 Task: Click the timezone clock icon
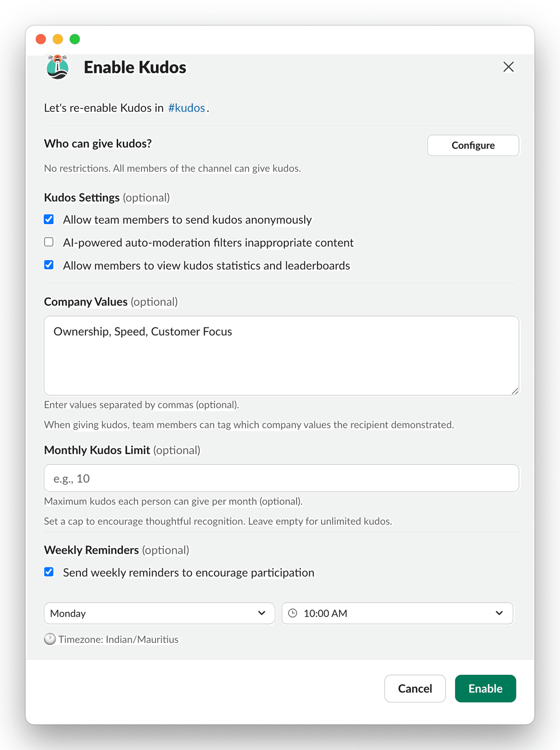point(50,639)
